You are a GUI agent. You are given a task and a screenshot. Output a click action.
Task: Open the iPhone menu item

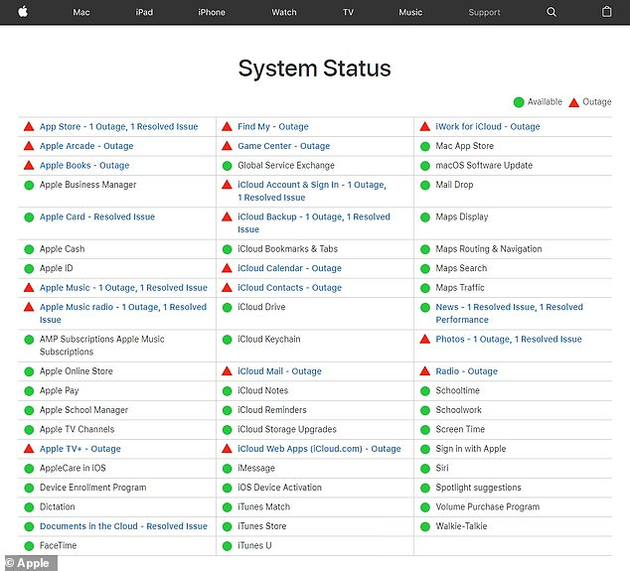pos(211,12)
